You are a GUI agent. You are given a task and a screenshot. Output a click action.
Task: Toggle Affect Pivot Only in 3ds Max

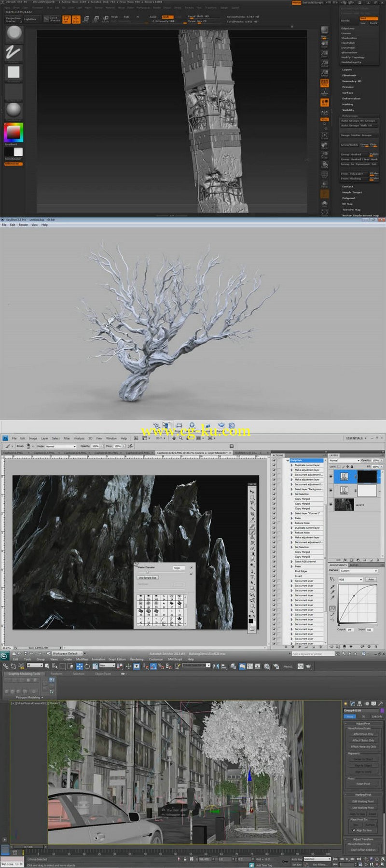pos(363,734)
